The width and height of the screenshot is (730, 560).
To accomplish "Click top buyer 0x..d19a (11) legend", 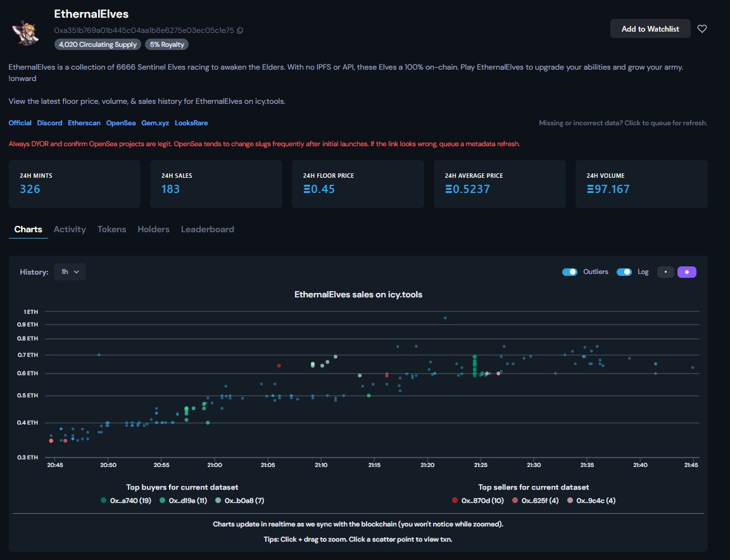I will (x=184, y=501).
